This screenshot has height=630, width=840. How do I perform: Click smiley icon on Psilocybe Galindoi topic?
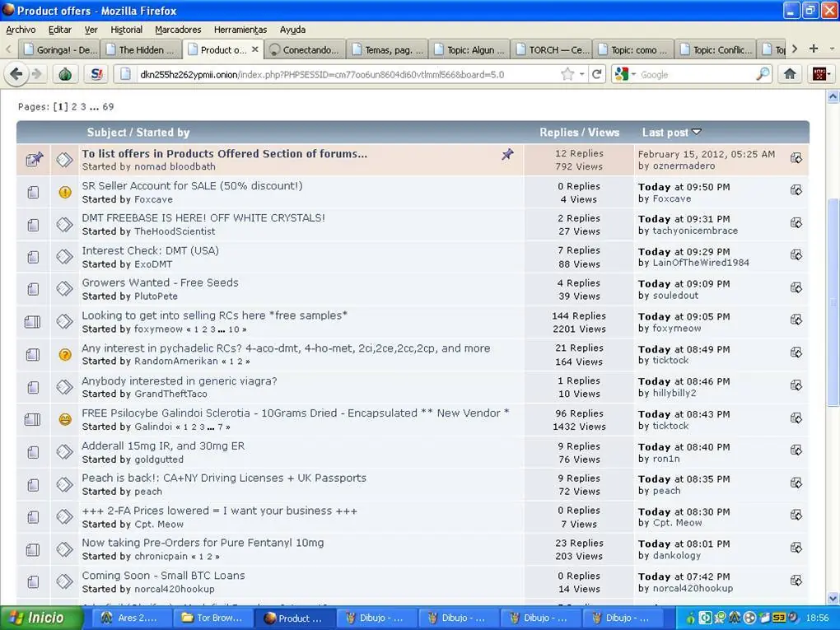[x=65, y=419]
